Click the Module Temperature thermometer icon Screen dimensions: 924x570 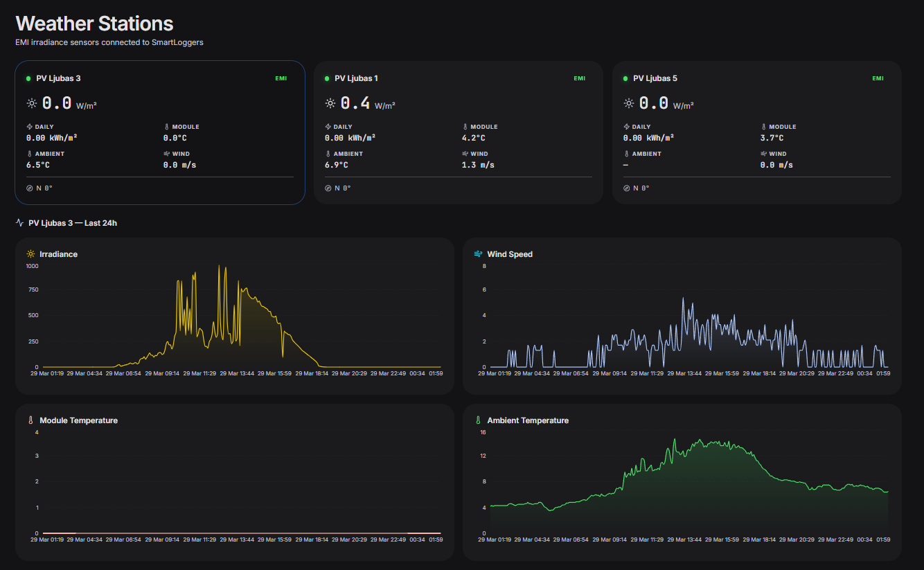(30, 420)
